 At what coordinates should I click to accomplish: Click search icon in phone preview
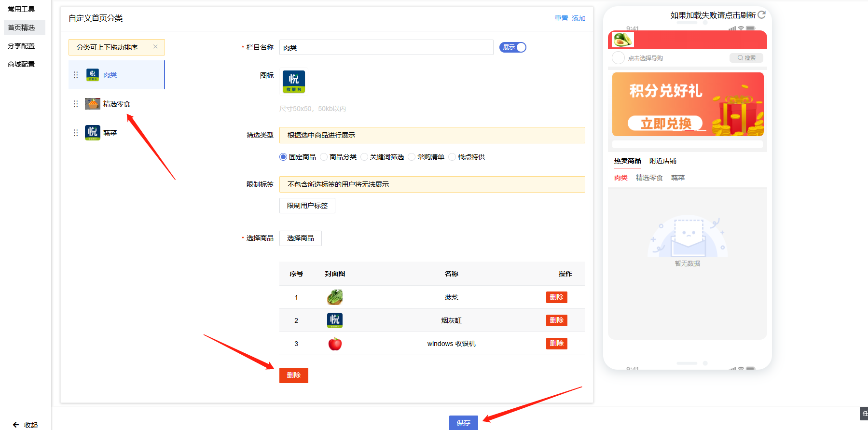coord(740,58)
